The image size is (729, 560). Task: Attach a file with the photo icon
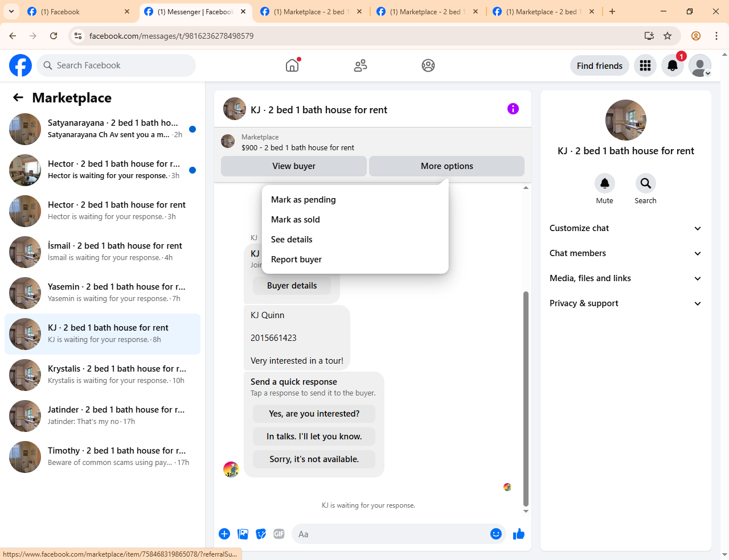243,534
